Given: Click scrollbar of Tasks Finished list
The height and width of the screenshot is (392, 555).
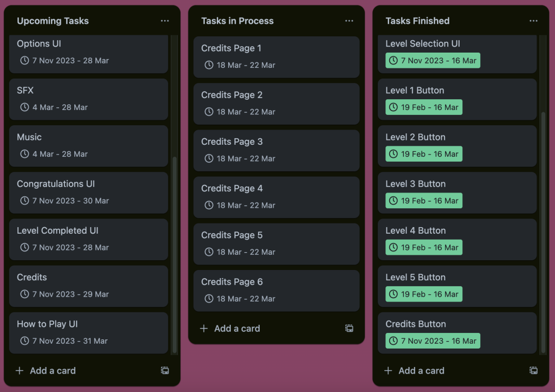Looking at the screenshot, I should tap(544, 217).
